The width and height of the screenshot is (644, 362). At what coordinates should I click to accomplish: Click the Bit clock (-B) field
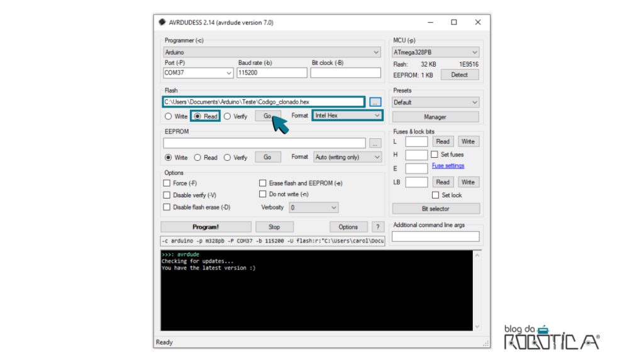345,73
